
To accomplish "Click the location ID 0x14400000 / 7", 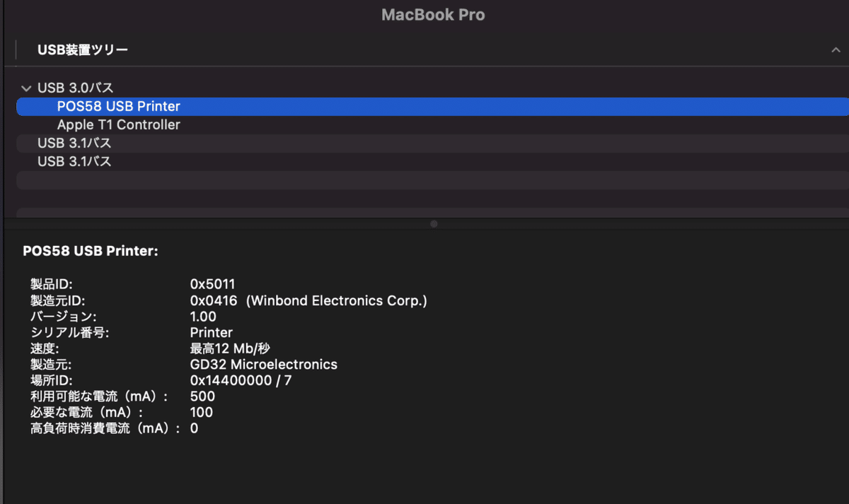I will (241, 380).
